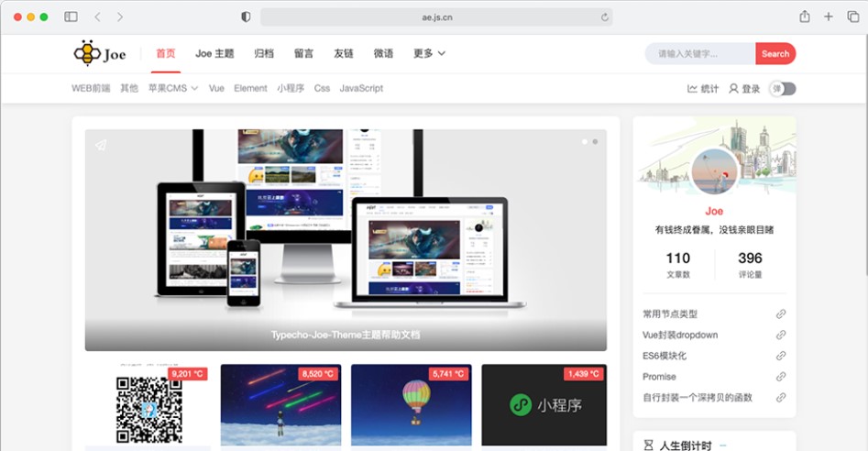Open a new tab with plus icon
Viewport: 868px width, 451px height.
(829, 16)
